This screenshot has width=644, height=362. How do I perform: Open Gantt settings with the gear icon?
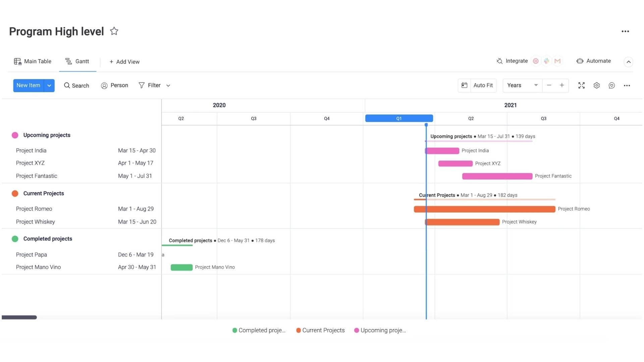(597, 85)
